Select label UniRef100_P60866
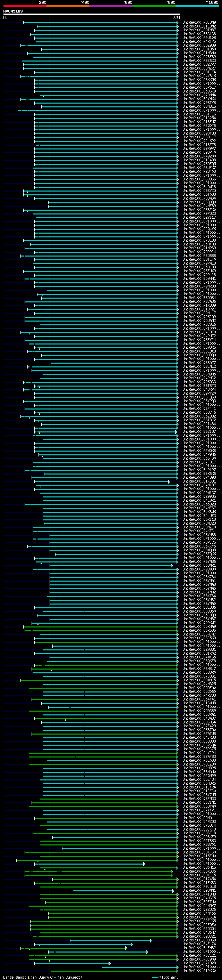This screenshot has height=980, width=222. coord(199,179)
